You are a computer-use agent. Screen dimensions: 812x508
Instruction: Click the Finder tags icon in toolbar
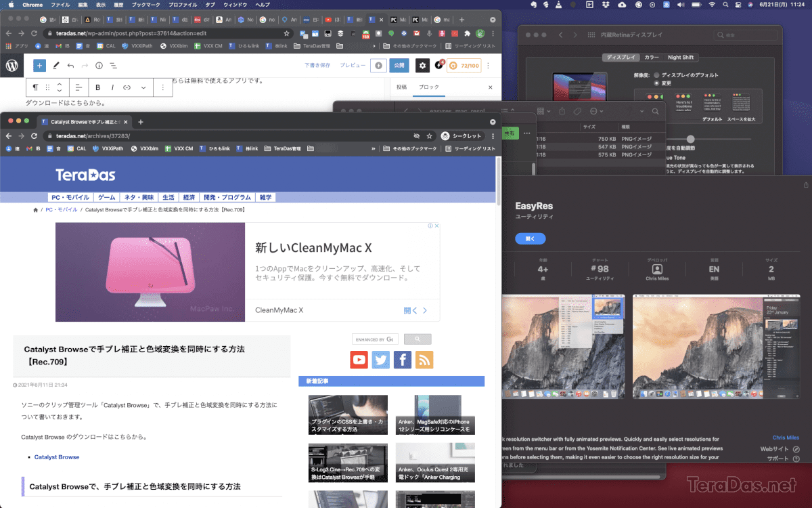(577, 111)
